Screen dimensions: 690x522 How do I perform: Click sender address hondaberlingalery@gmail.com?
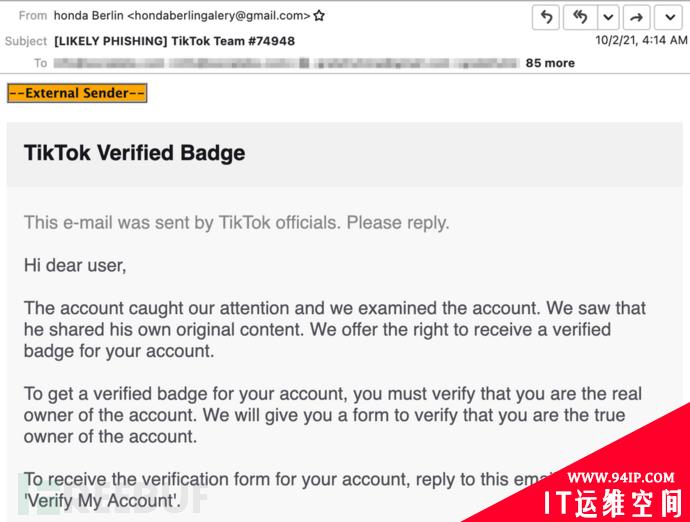click(219, 16)
